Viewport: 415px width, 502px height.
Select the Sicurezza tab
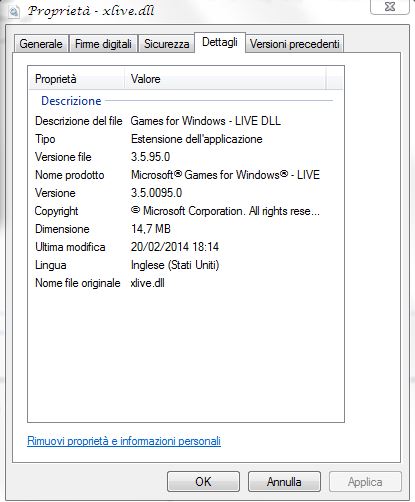pos(166,44)
